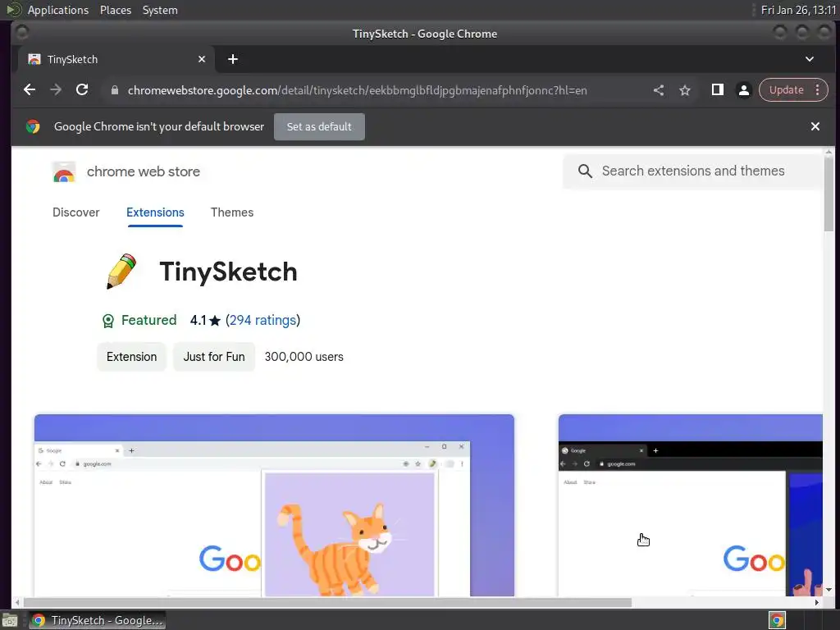Viewport: 840px width, 630px height.
Task: Switch to the Themes tab
Action: (x=232, y=212)
